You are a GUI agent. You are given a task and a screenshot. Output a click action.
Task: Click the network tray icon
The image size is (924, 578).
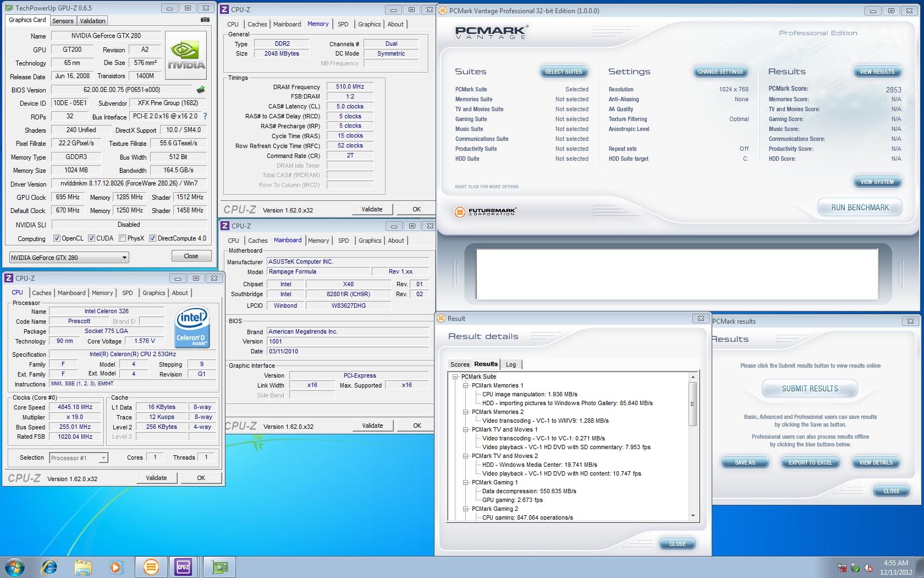coord(842,568)
